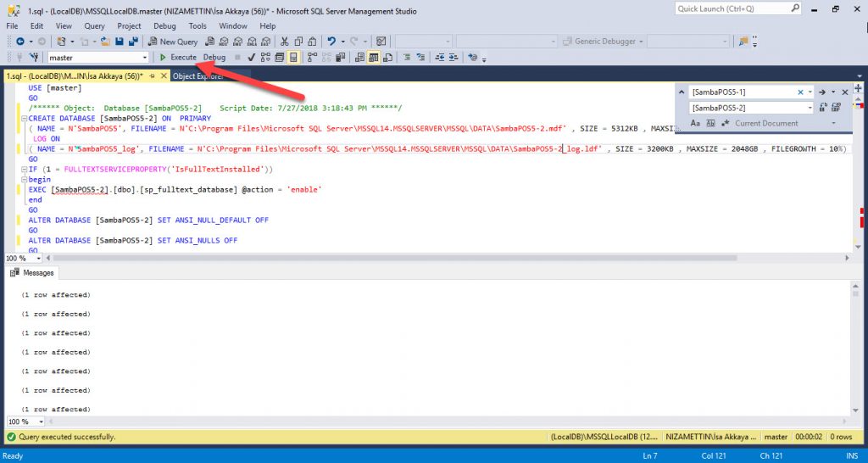The height and width of the screenshot is (463, 868).
Task: Open the File menu
Action: 12,26
